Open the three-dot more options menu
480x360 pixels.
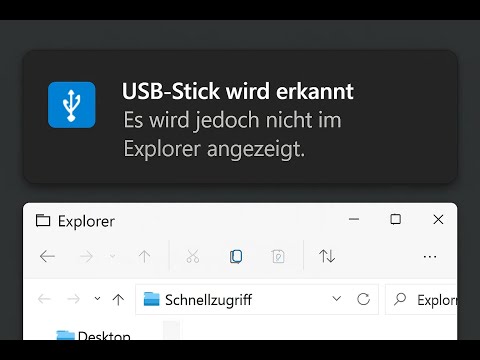[430, 257]
